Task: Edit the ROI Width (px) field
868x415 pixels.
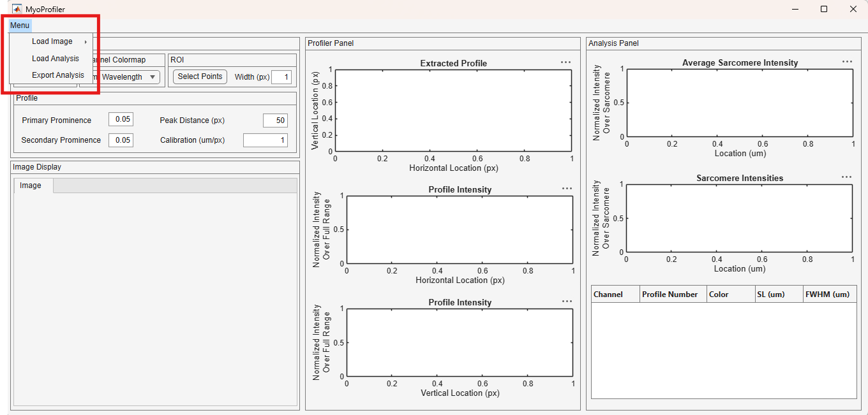Action: (x=281, y=77)
